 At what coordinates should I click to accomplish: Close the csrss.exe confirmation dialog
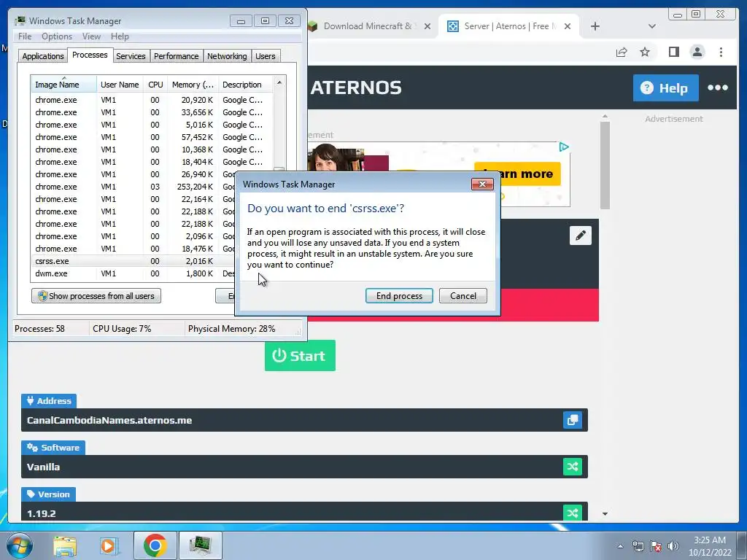(x=482, y=184)
